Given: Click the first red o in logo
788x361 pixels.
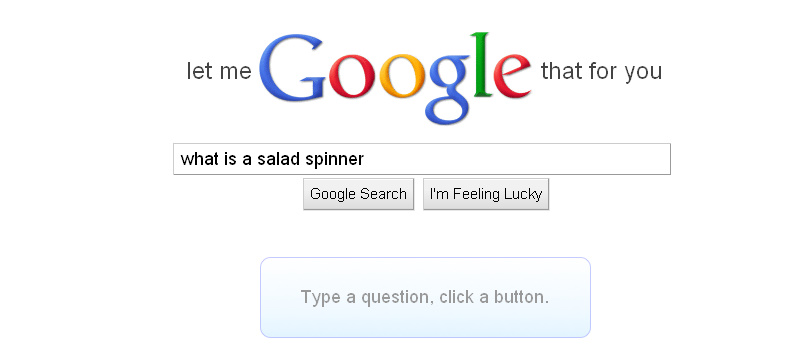Looking at the screenshot, I should (352, 76).
